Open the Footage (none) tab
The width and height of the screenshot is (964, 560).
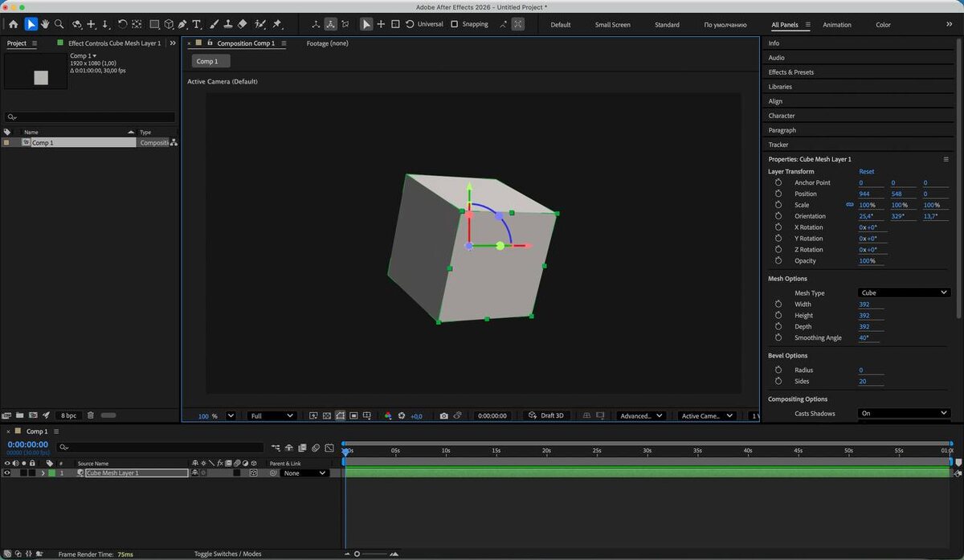tap(328, 43)
